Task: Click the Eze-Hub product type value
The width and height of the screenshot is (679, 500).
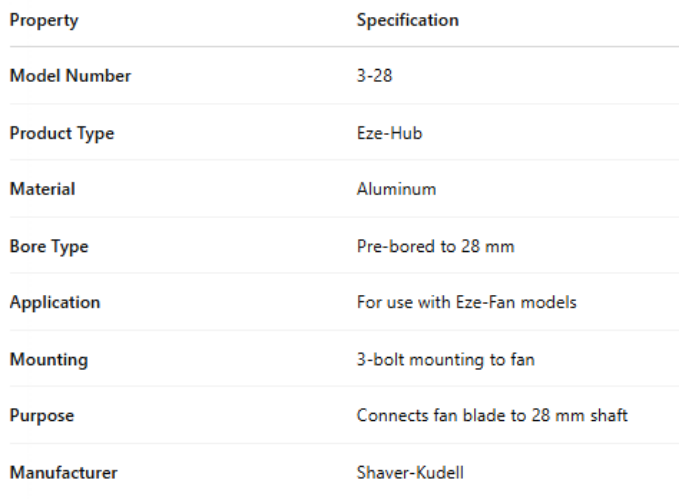Action: (389, 133)
